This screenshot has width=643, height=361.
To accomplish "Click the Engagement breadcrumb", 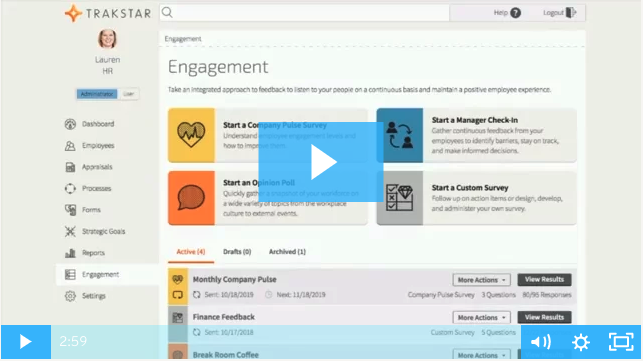I will (183, 39).
